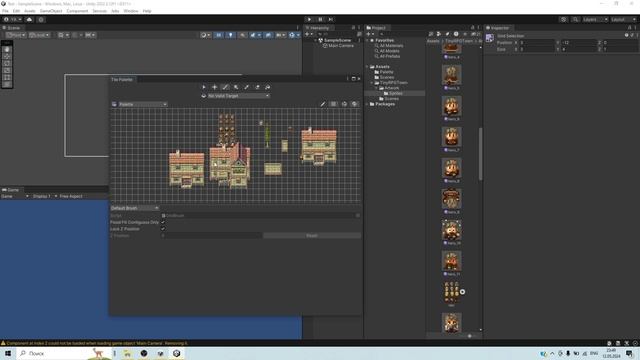Select the Tile Palette flood fill tool
The width and height of the screenshot is (640, 360).
tap(267, 87)
